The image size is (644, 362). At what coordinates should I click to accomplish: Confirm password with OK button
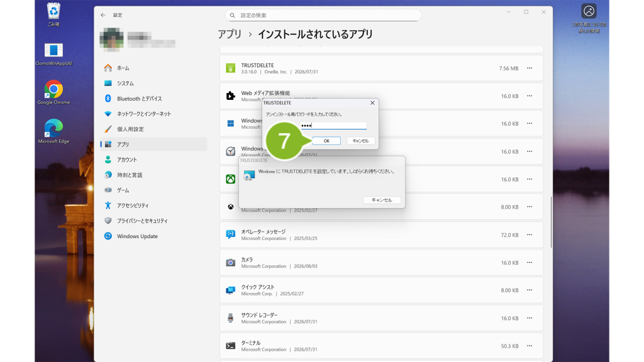326,141
